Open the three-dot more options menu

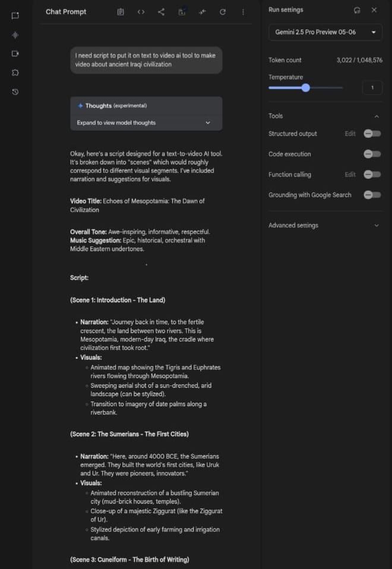243,12
